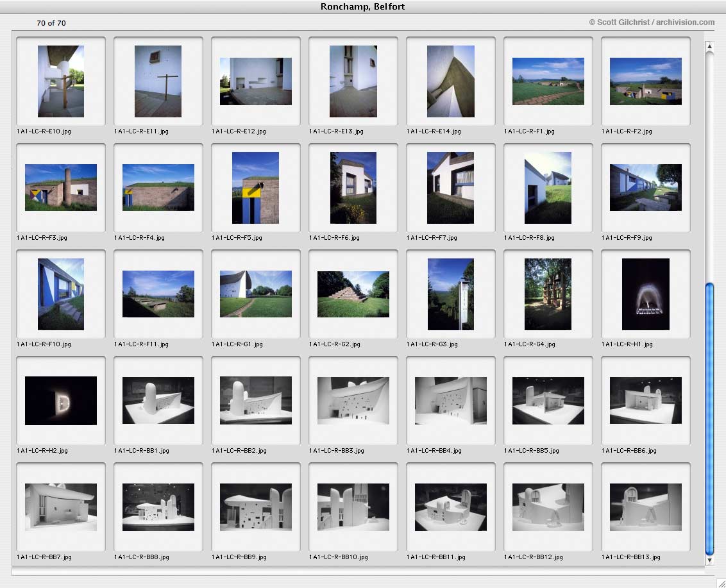Open thumbnail 1A1-LC-R-BB5.jpg
Screen dimensions: 726x588
coord(548,401)
